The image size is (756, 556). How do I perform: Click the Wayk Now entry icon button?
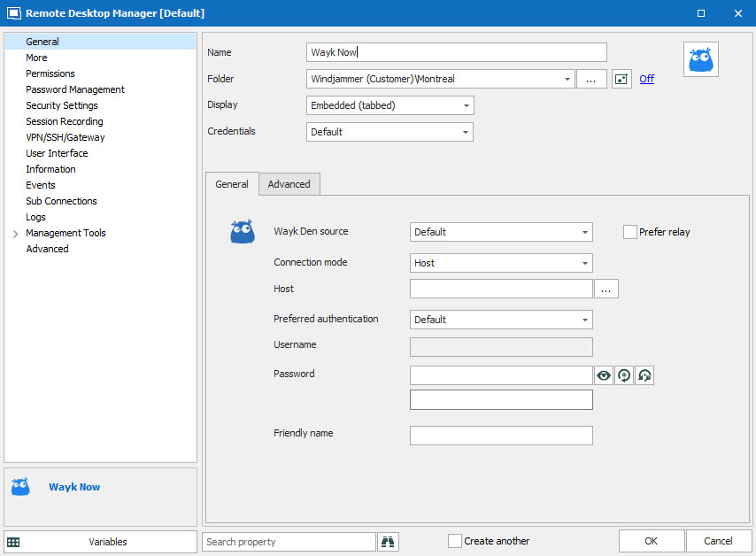pyautogui.click(x=700, y=59)
